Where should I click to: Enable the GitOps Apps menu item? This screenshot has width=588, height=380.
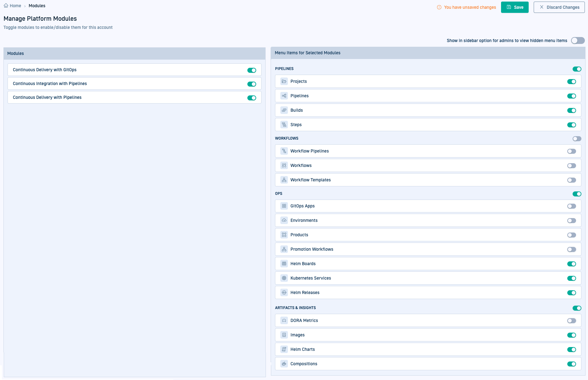[571, 206]
